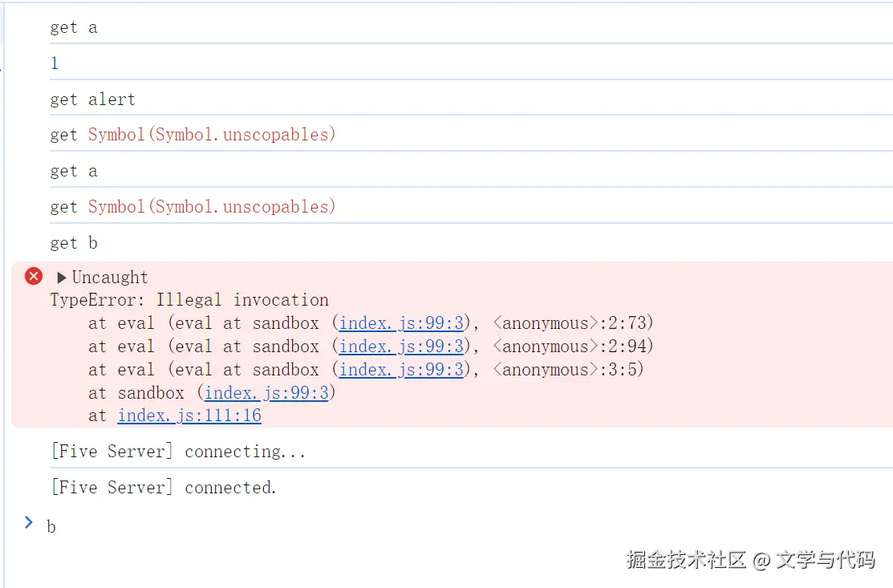Screen dimensions: 893x588
Task: Select the "get alert" log message
Action: [92, 99]
